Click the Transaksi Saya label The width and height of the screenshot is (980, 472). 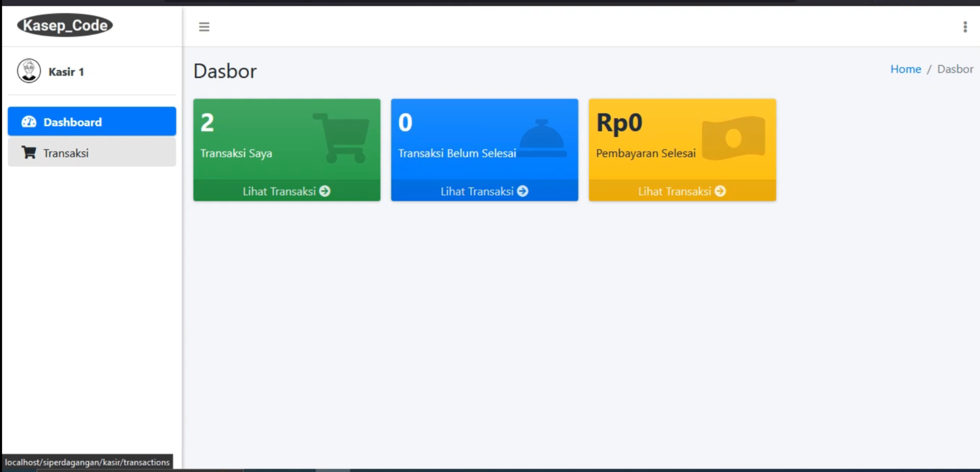pyautogui.click(x=236, y=153)
